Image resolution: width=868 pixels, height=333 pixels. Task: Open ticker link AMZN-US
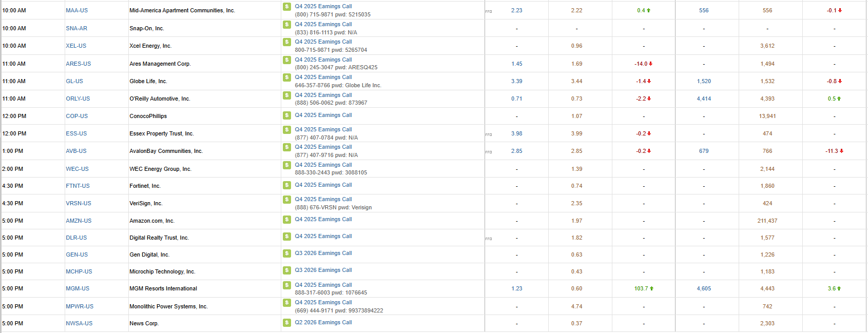click(79, 221)
